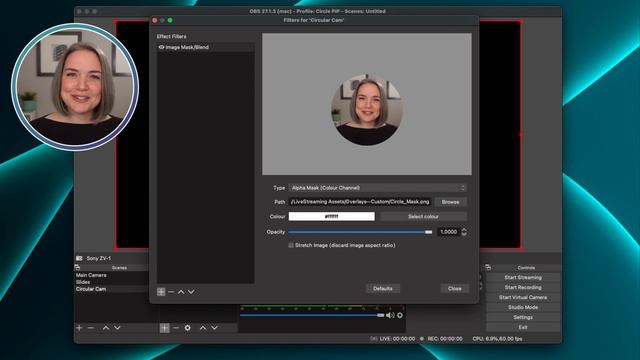Remove selected scene with minus icon
Screen dimensions: 640x360
[91, 328]
